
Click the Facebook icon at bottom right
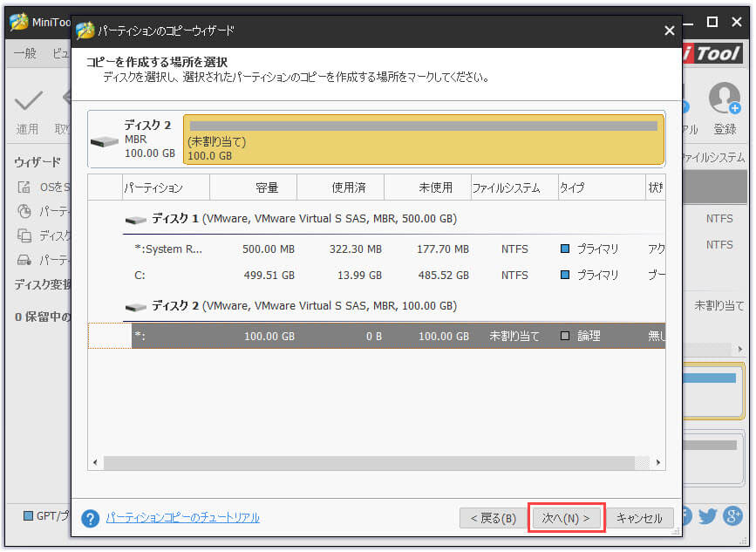[686, 517]
